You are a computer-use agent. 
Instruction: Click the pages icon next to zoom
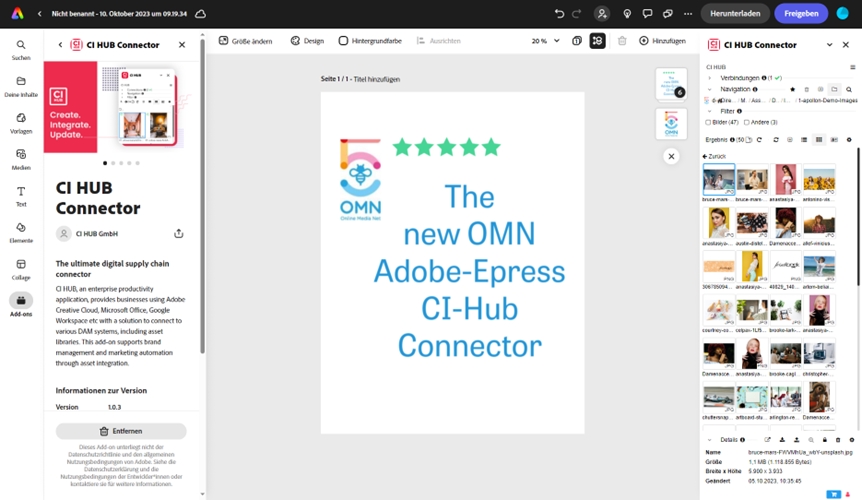point(577,41)
